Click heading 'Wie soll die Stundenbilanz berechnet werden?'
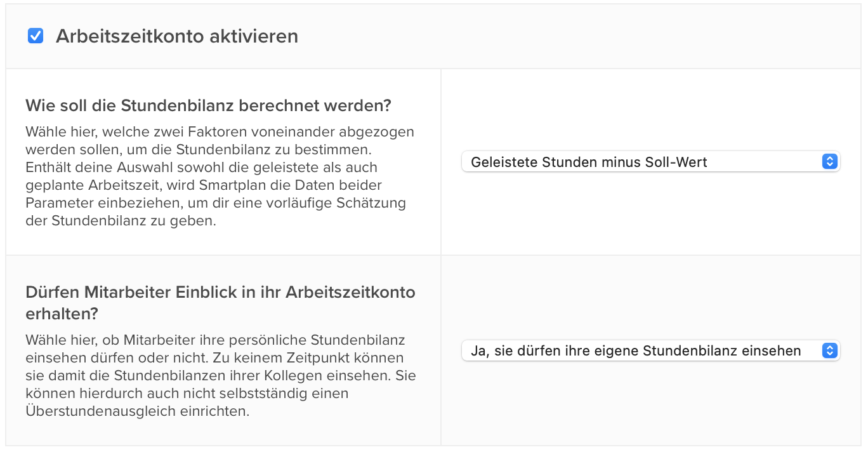The width and height of the screenshot is (868, 452). tap(208, 105)
